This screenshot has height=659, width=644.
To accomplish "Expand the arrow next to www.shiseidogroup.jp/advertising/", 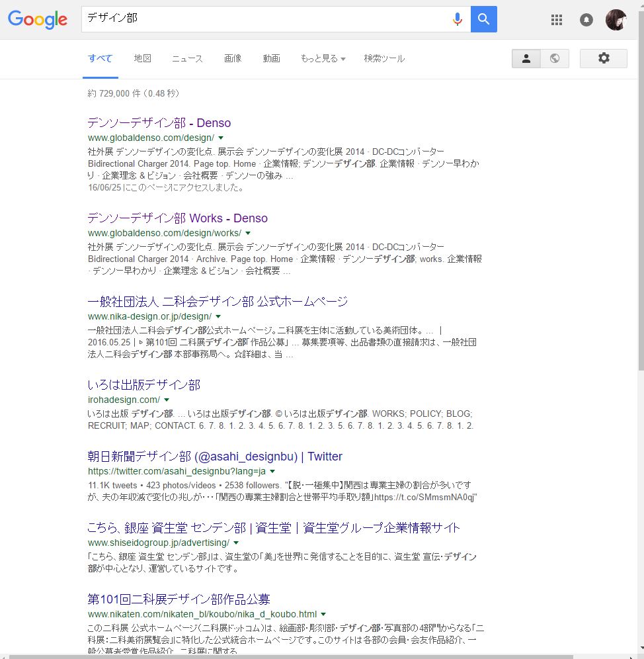I will click(236, 543).
